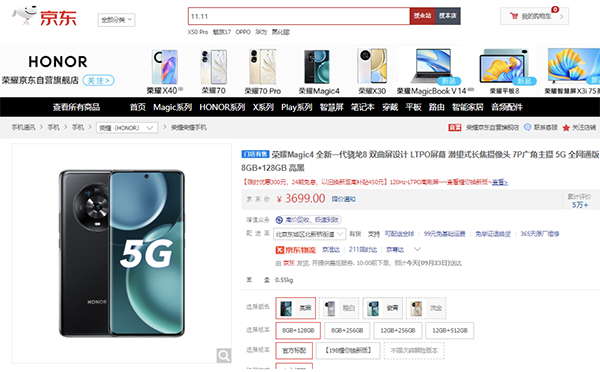Click the customer service contact icon
The width and height of the screenshot is (600, 372).
(527, 127)
